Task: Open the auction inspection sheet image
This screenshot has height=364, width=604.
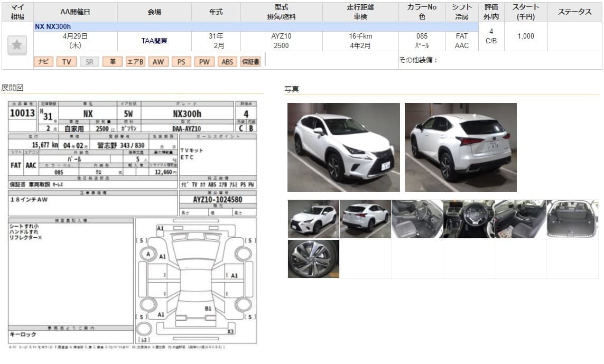Action: [132, 222]
